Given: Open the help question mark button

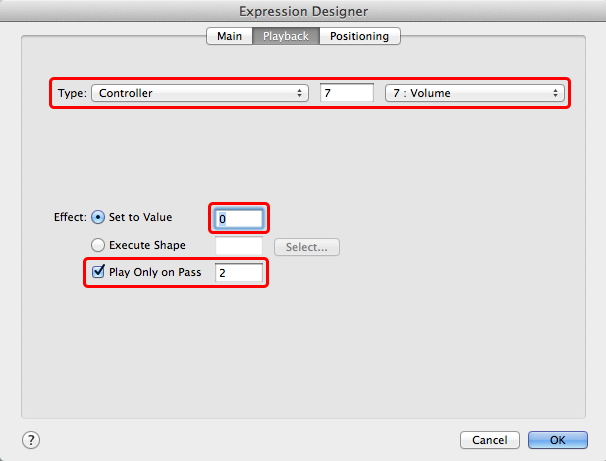Looking at the screenshot, I should pos(31,440).
